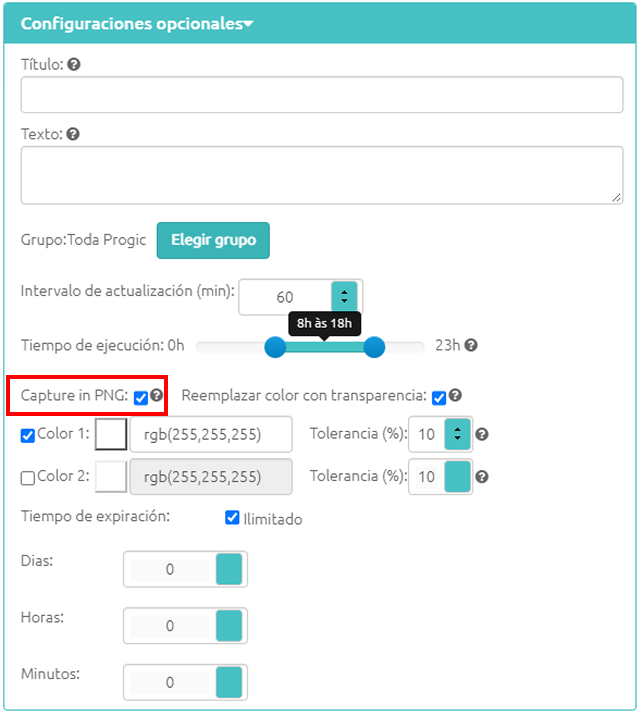The width and height of the screenshot is (642, 716).
Task: Open help icon for Color 2 tolerancia
Action: point(482,477)
